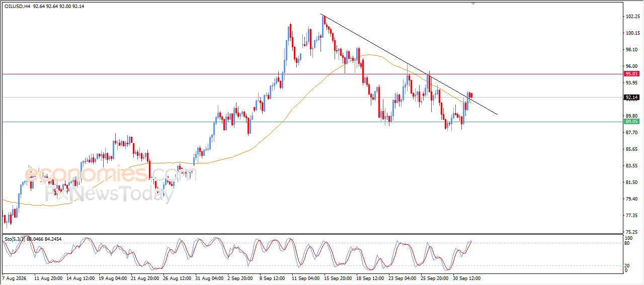Click the 30 Sep 12:00 time label
The width and height of the screenshot is (644, 285).
click(x=467, y=277)
